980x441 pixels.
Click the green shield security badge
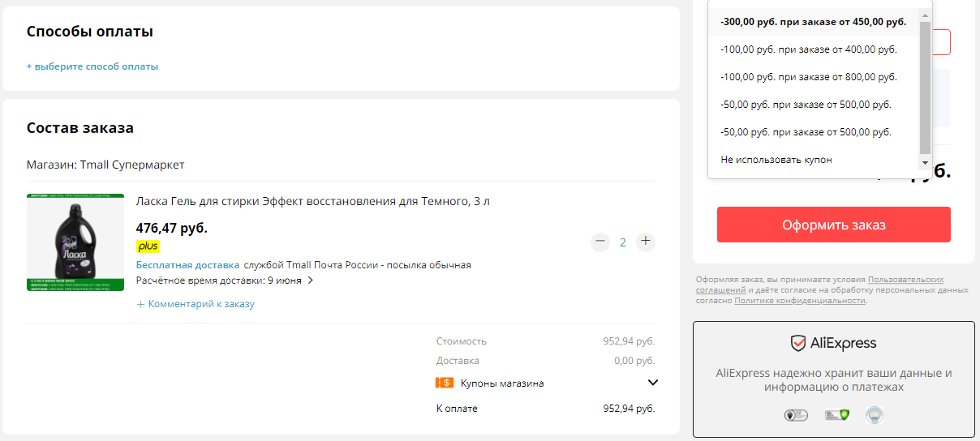tap(836, 415)
